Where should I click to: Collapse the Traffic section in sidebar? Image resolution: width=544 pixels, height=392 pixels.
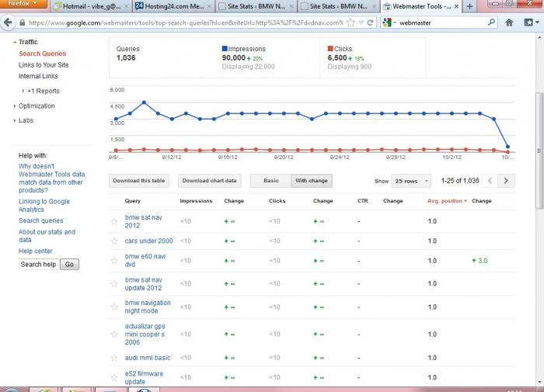coord(15,42)
